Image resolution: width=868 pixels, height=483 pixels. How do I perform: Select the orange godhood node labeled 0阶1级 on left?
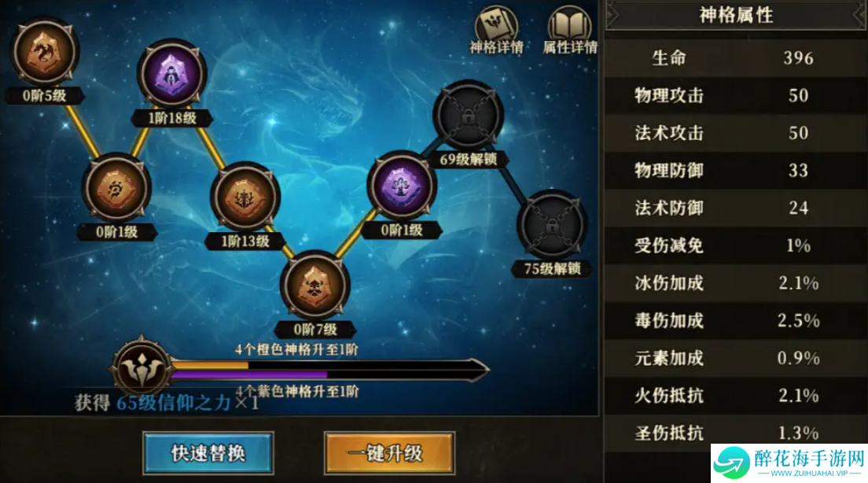coord(116,188)
